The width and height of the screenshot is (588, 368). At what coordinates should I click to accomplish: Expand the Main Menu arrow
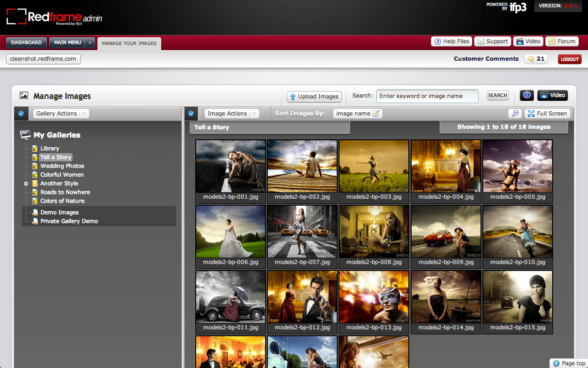[x=90, y=43]
